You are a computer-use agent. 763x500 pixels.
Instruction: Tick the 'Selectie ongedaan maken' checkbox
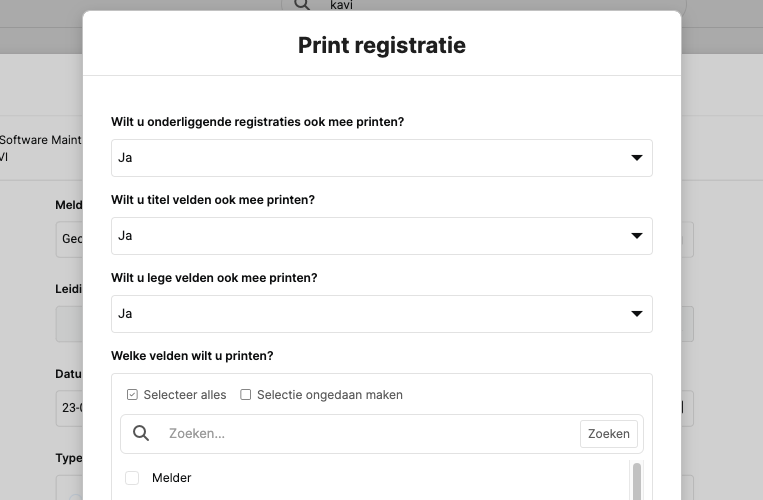246,395
